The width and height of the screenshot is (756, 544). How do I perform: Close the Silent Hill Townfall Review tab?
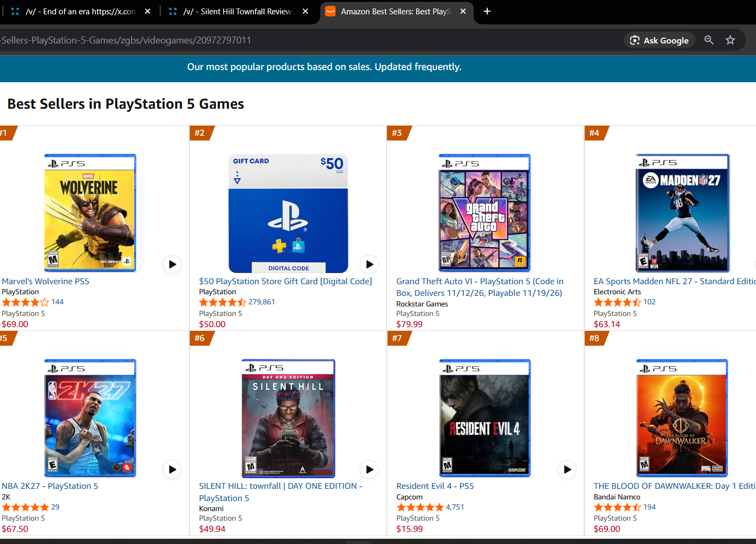(x=305, y=11)
